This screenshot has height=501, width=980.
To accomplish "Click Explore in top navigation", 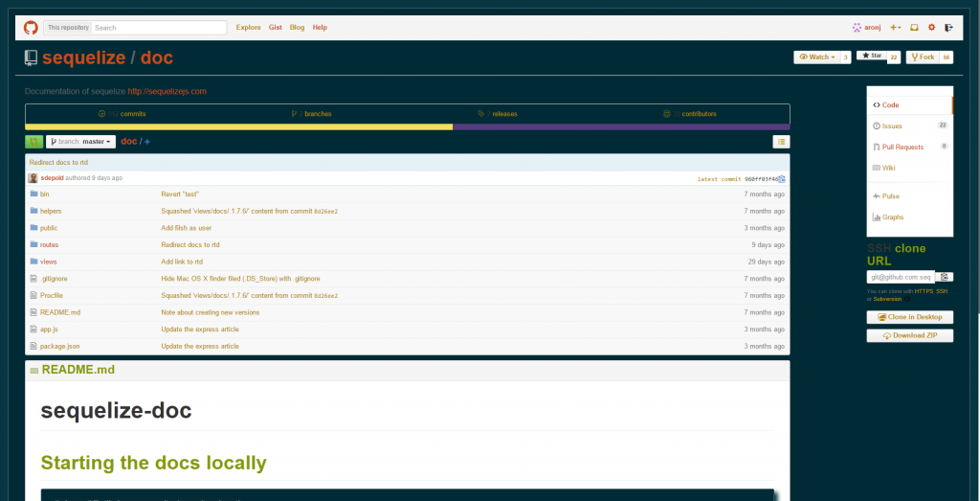I will [248, 28].
